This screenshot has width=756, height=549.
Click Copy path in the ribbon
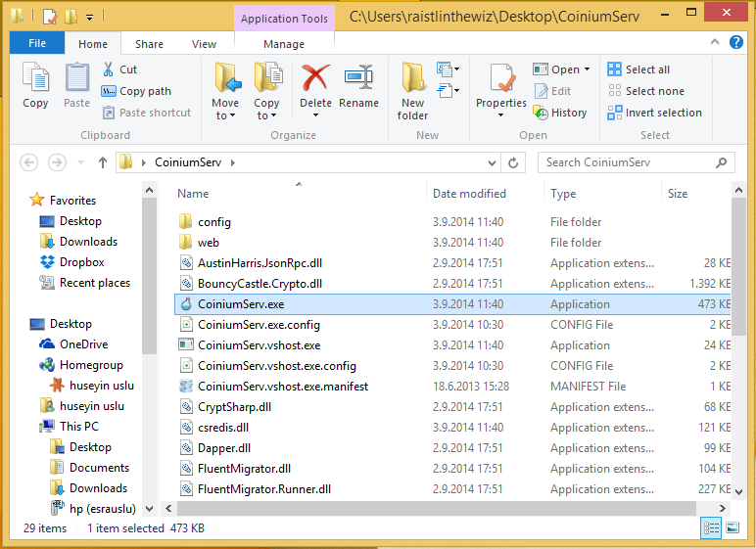(136, 91)
